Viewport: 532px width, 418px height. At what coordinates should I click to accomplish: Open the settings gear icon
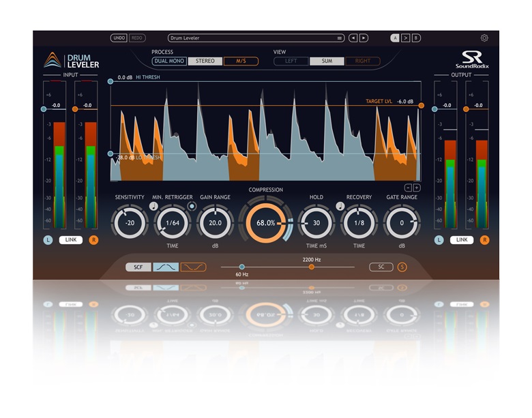click(x=484, y=38)
